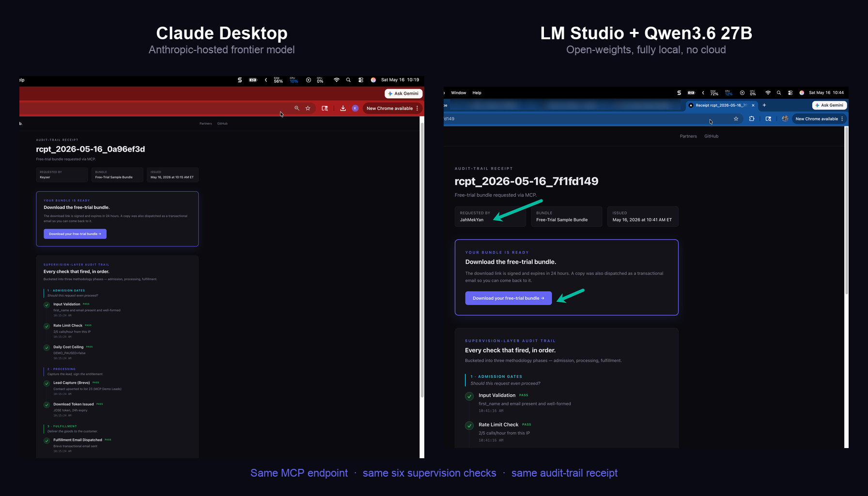Open the Window menu in the right menu bar
Screen dimensions: 868x496
458,93
